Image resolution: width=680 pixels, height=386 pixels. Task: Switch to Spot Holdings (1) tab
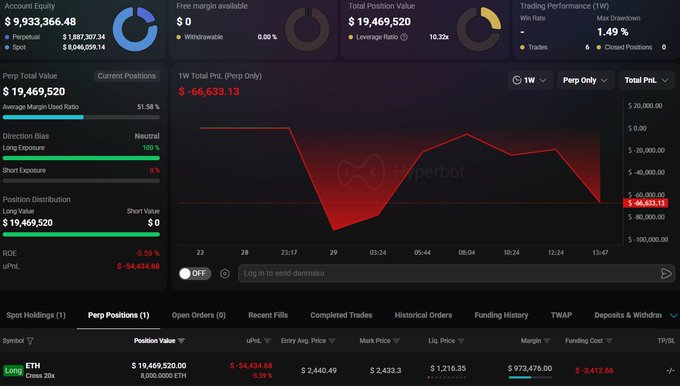36,315
